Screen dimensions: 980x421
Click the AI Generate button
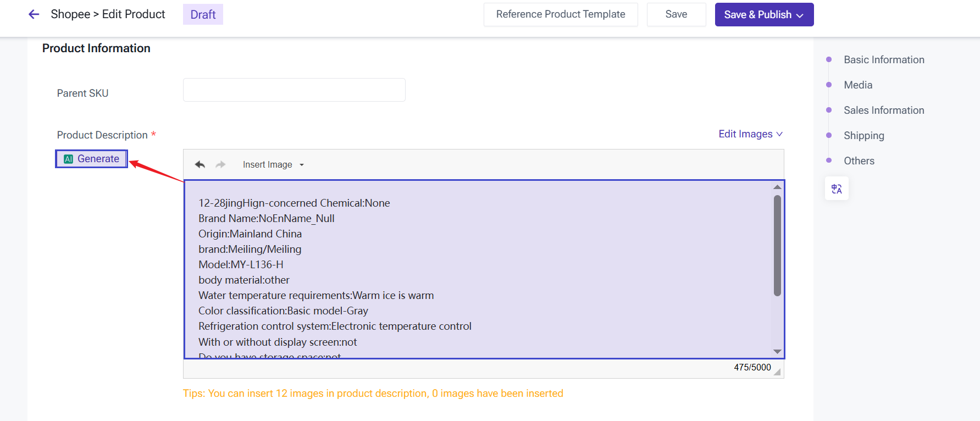(92, 159)
